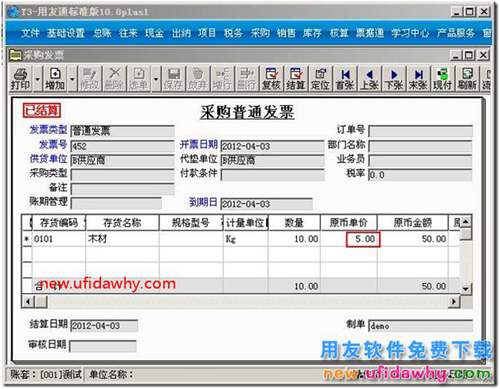Click table vertical scrollbar up arrow
Viewport: 500px width, 389px height.
466,221
